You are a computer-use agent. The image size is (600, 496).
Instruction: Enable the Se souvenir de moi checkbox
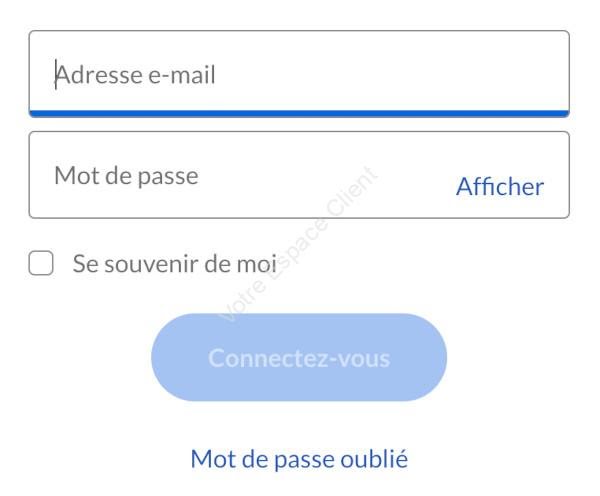coord(41,264)
